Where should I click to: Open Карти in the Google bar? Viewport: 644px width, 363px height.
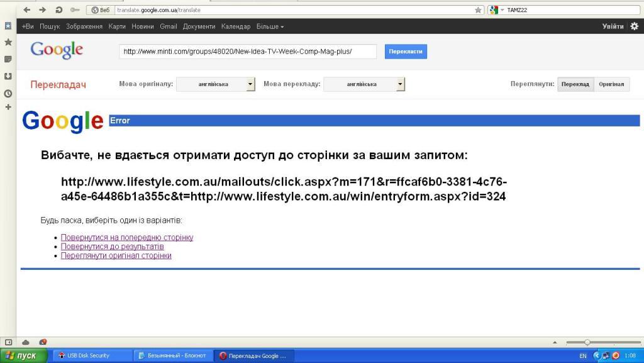[x=117, y=26]
